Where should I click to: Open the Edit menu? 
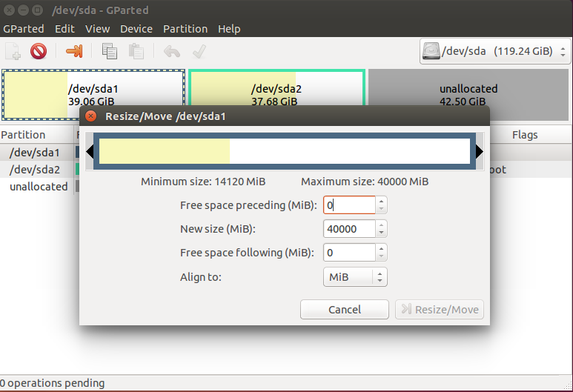point(64,29)
